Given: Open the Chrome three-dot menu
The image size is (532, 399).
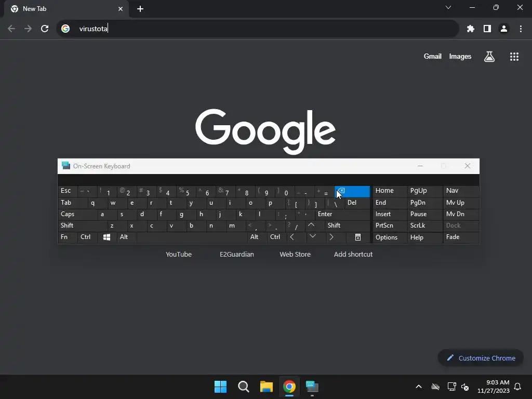Looking at the screenshot, I should point(521,29).
